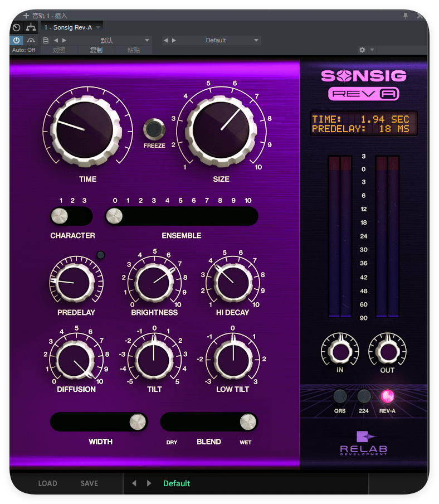
Task: Click the 复制 copy button
Action: tap(96, 50)
